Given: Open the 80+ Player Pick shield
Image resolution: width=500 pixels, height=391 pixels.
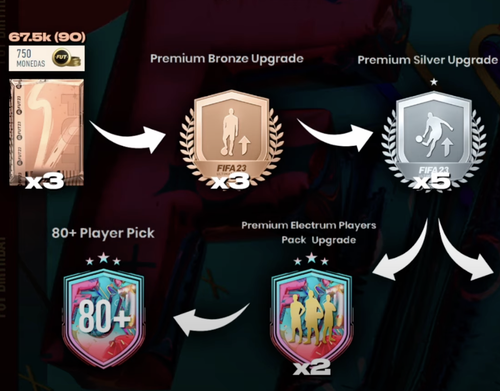Looking at the screenshot, I should click(104, 318).
